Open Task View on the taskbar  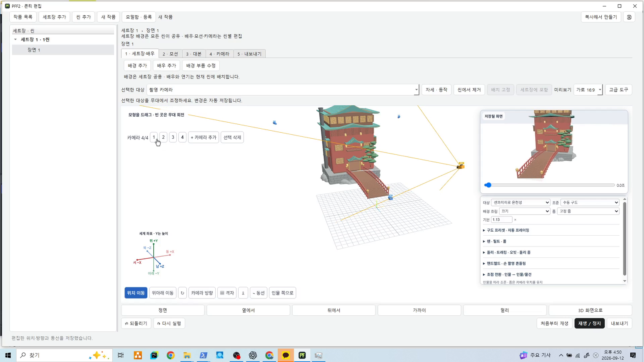click(120, 355)
